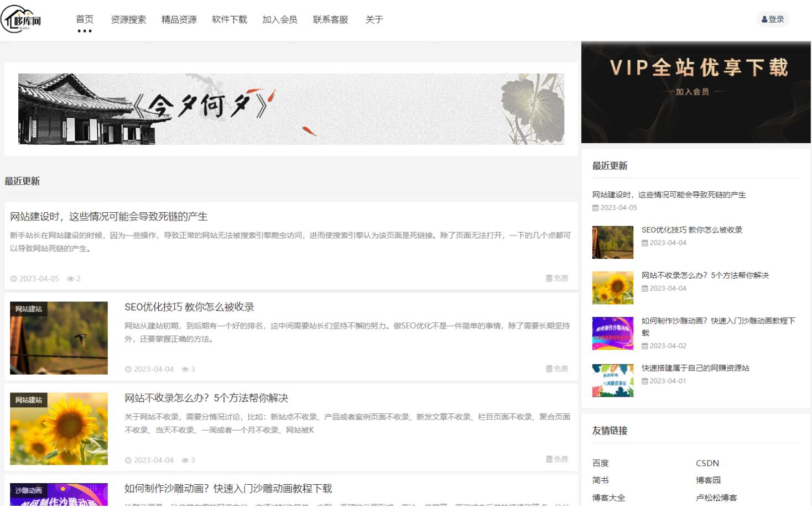This screenshot has width=812, height=508.
Task: Click the 免费 icon on 网站不收录 article
Action: [x=548, y=459]
